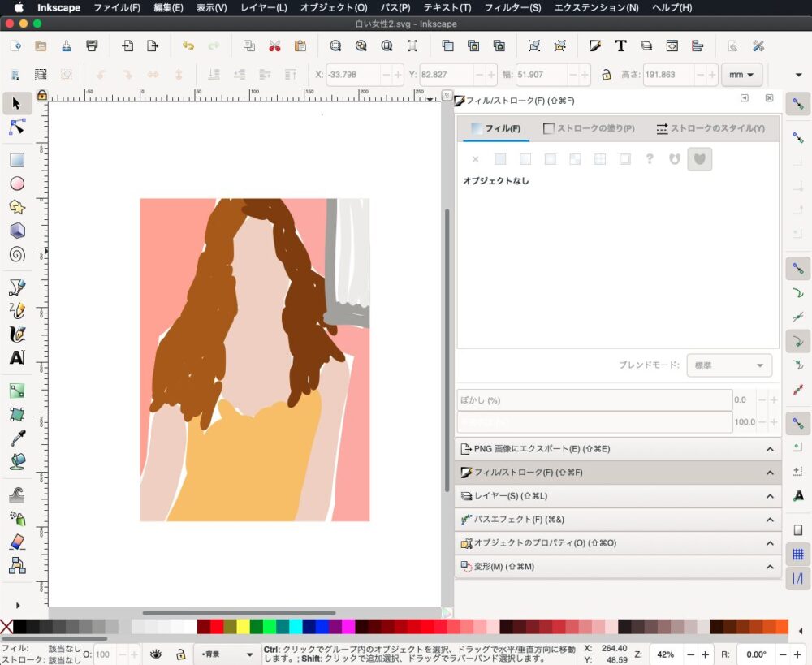This screenshot has width=812, height=665.
Task: Click the Cut scissors icon
Action: 274,46
